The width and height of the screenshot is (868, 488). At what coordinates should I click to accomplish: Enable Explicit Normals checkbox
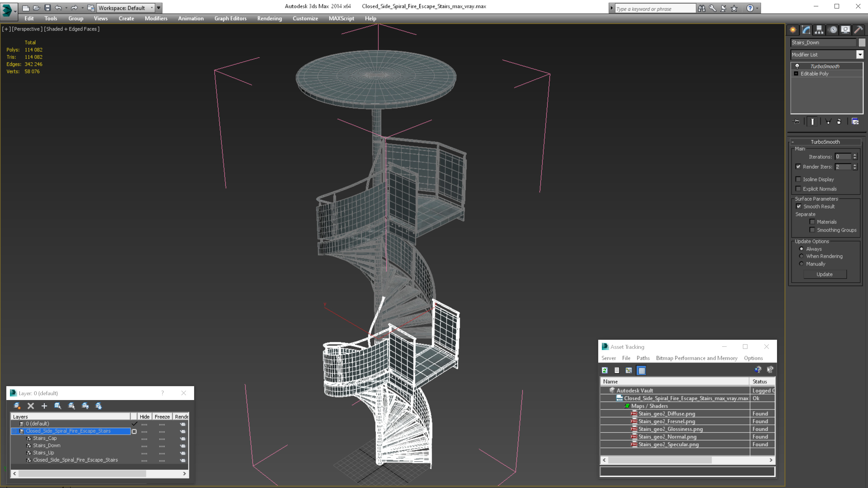coord(798,189)
